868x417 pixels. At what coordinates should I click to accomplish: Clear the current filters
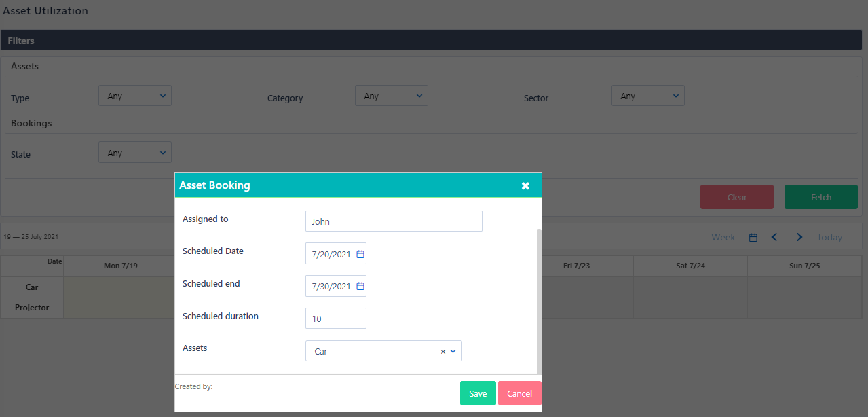736,197
